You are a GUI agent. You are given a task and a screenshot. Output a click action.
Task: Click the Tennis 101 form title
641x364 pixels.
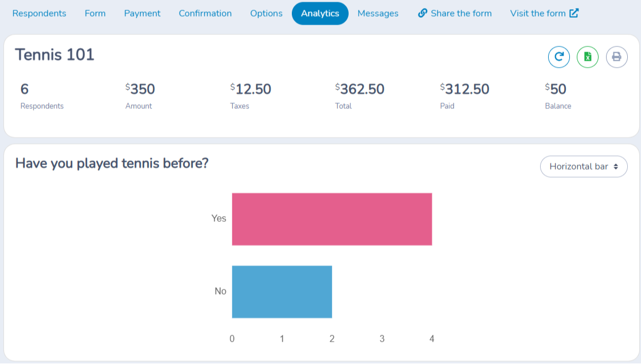click(x=55, y=54)
